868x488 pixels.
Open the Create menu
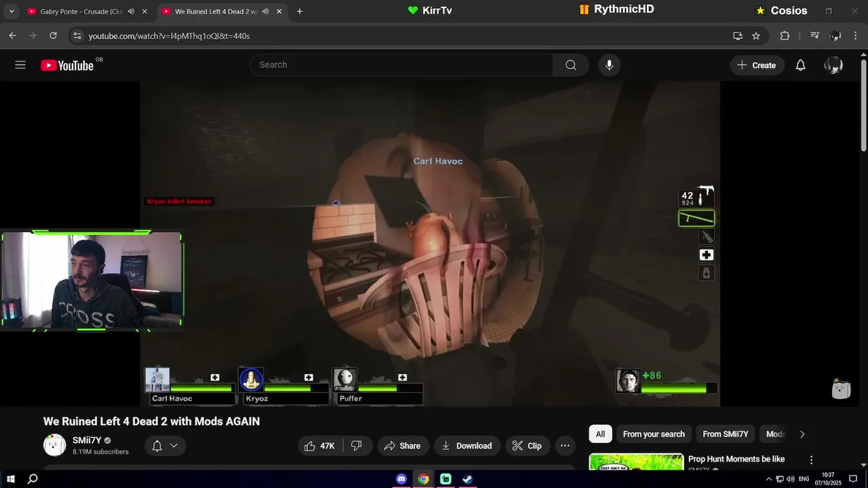[x=757, y=65]
